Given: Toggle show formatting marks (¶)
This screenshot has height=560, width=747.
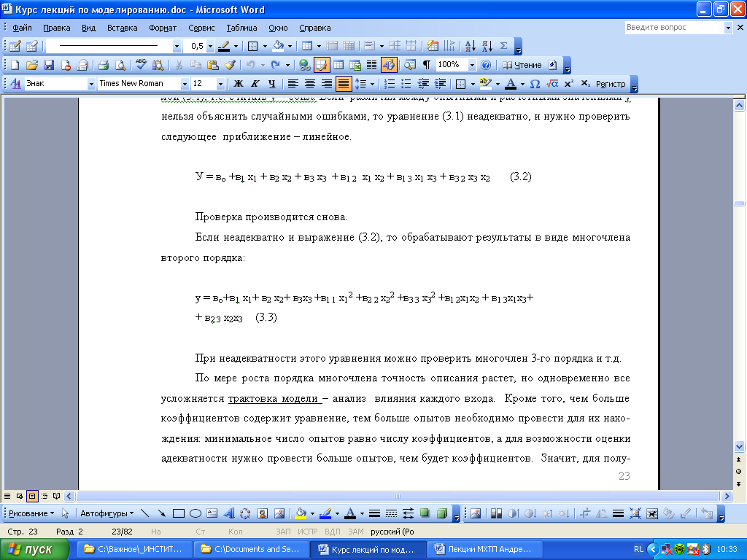Looking at the screenshot, I should (x=426, y=65).
